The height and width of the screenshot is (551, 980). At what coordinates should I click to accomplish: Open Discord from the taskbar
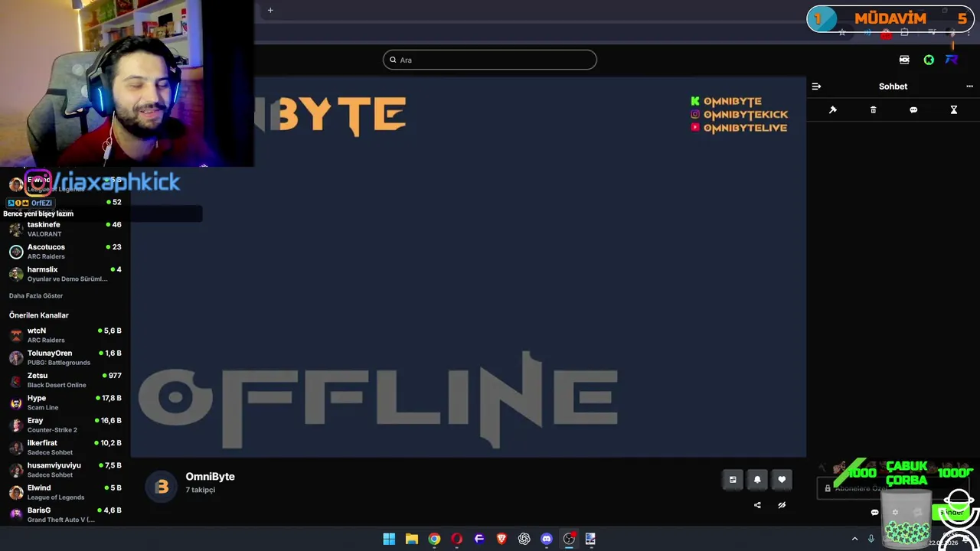pyautogui.click(x=546, y=539)
